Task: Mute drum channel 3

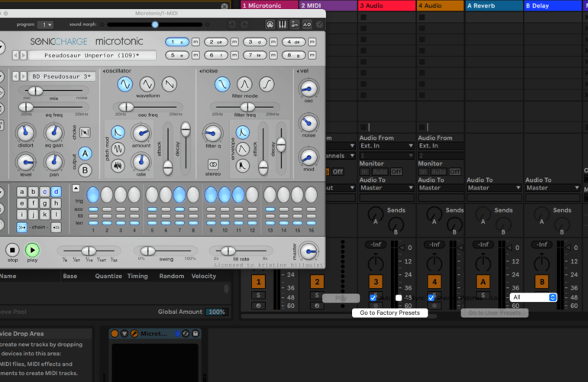Action: click(x=273, y=42)
